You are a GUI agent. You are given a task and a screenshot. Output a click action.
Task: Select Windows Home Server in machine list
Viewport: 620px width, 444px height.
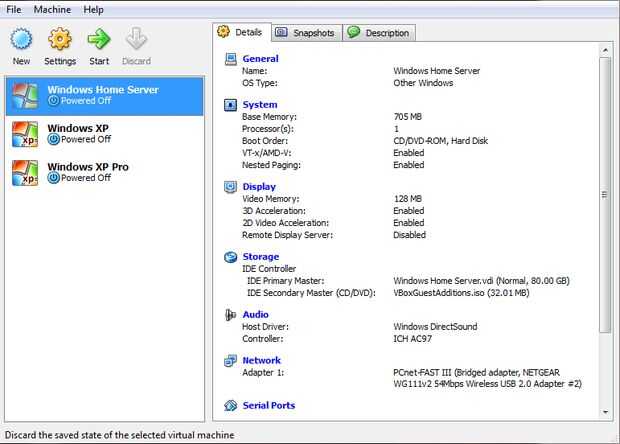[105, 96]
